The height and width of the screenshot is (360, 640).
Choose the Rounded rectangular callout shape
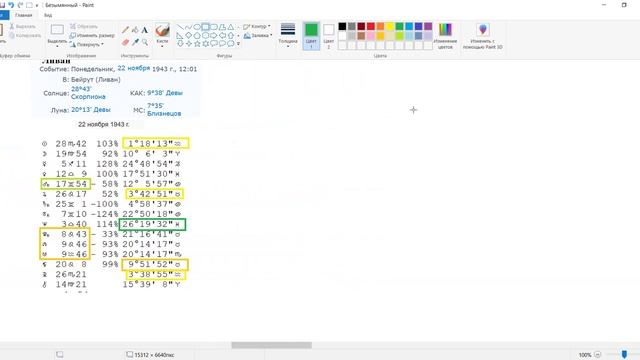click(x=214, y=44)
